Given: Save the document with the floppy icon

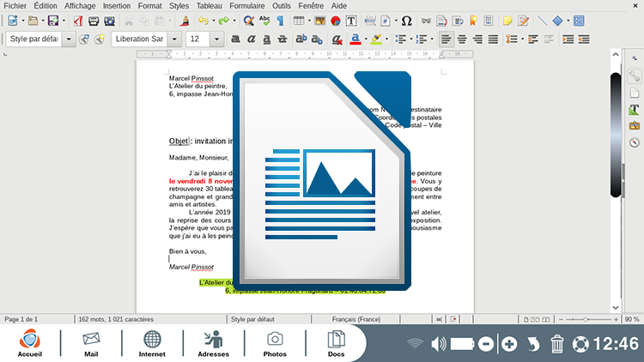Looking at the screenshot, I should [x=53, y=21].
